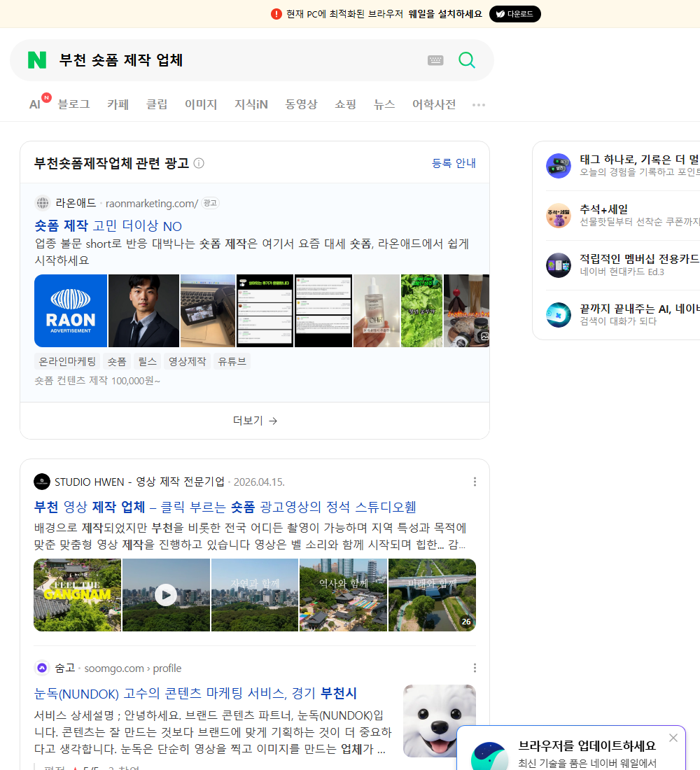Select the 유튜브 tag

(232, 361)
